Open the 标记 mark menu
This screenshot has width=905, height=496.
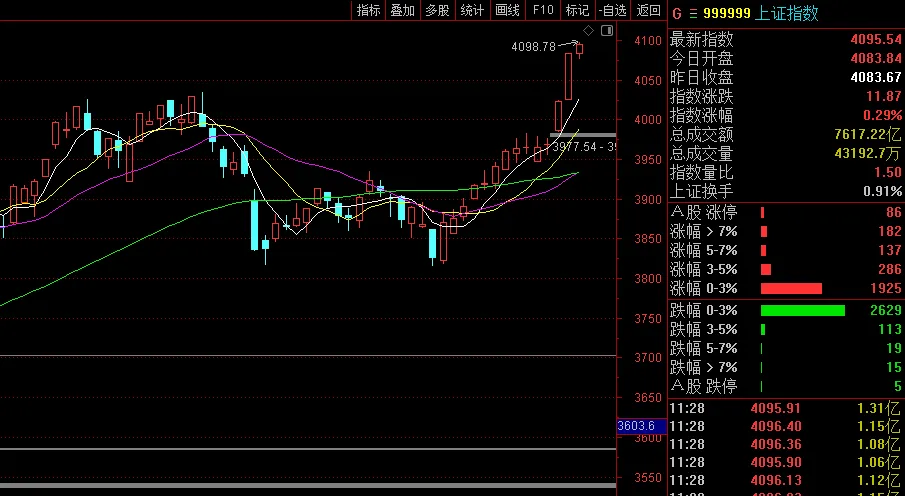coord(577,10)
